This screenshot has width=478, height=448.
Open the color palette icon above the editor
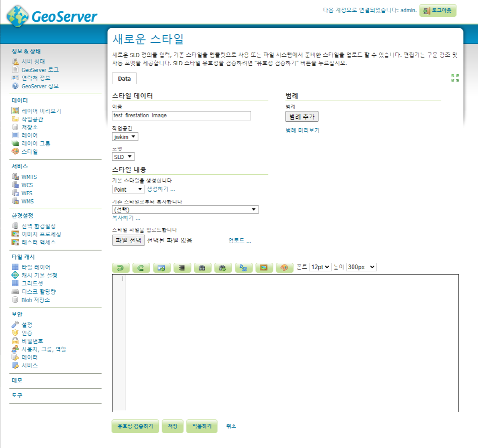[x=284, y=267]
